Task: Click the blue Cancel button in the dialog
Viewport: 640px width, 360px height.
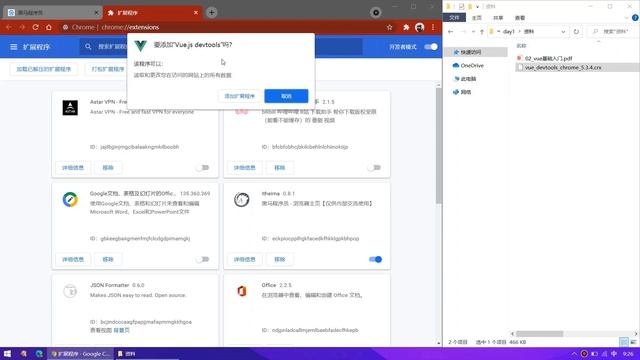Action: coord(286,96)
